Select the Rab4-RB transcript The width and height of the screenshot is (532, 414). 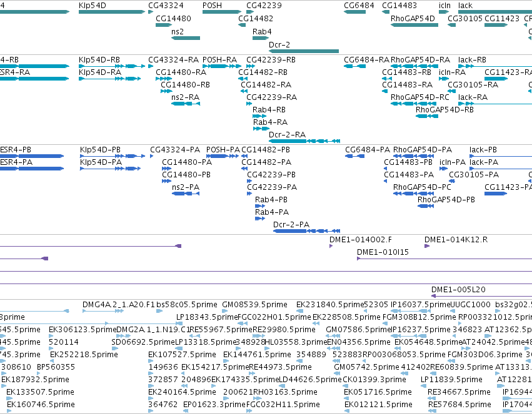pyautogui.click(x=259, y=116)
